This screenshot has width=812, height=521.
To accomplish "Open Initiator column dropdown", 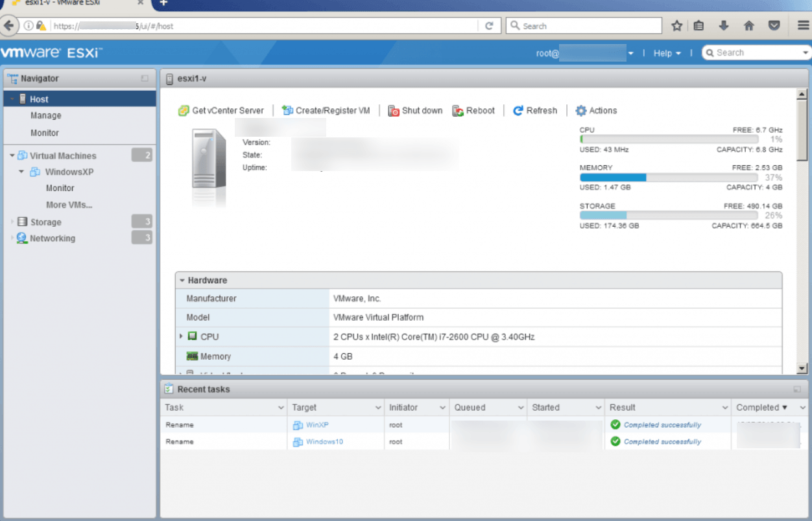I will (x=442, y=408).
